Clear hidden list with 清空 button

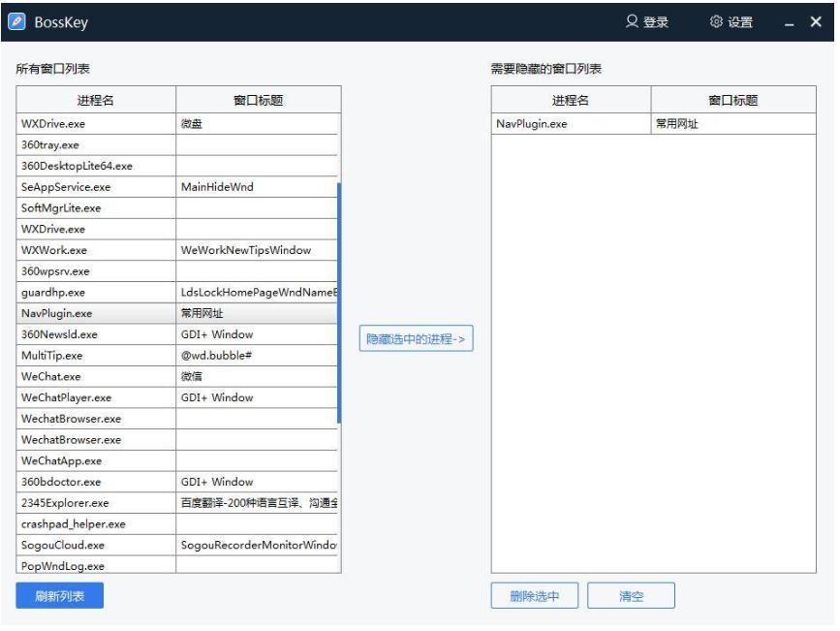[631, 596]
